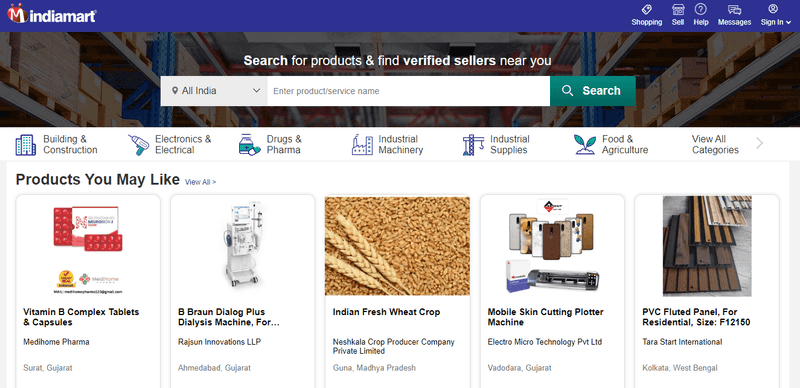This screenshot has width=800, height=388.
Task: Click Indian Fresh Wheat Crop title
Action: coord(386,312)
